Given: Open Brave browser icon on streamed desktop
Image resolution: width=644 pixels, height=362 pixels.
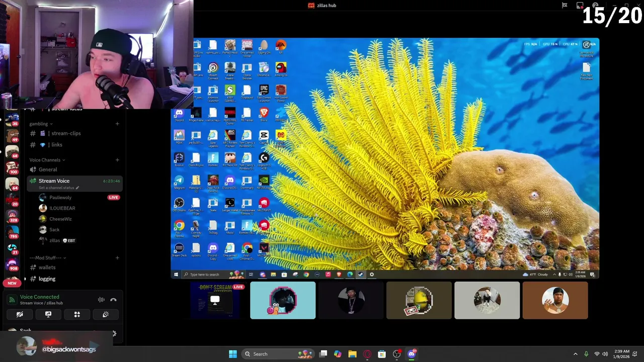Looking at the screenshot, I should tap(264, 114).
